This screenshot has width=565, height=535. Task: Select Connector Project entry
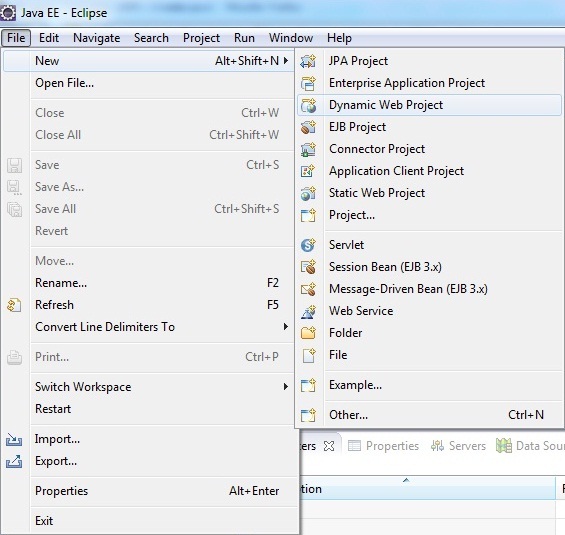click(429, 149)
